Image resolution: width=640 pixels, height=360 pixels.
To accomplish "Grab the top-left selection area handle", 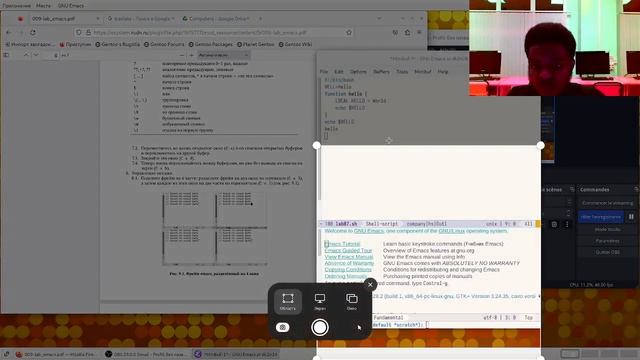I will (317, 145).
